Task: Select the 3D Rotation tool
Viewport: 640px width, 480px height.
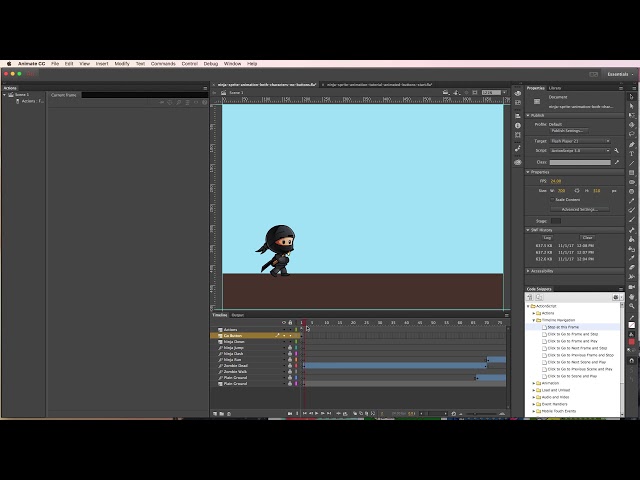Action: (x=631, y=125)
